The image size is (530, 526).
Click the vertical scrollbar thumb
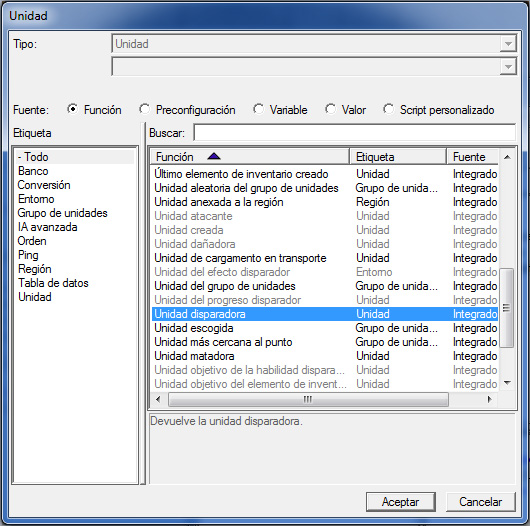(507, 308)
